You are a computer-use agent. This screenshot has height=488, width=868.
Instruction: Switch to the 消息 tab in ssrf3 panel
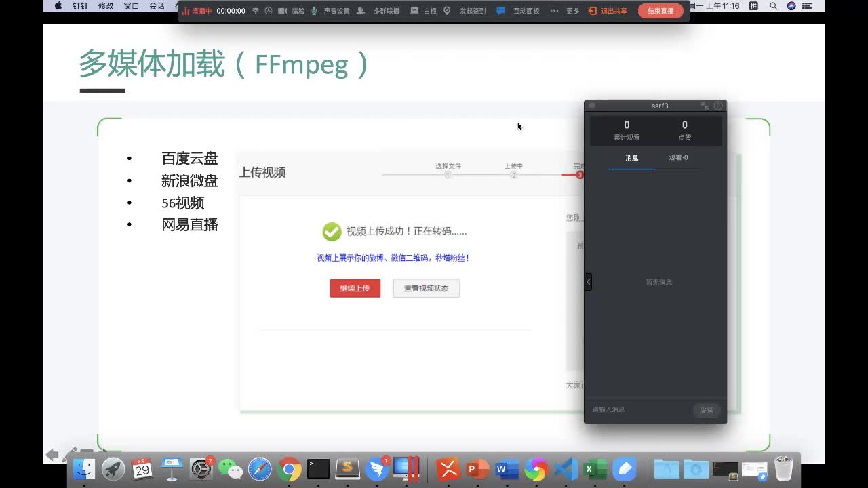[632, 158]
